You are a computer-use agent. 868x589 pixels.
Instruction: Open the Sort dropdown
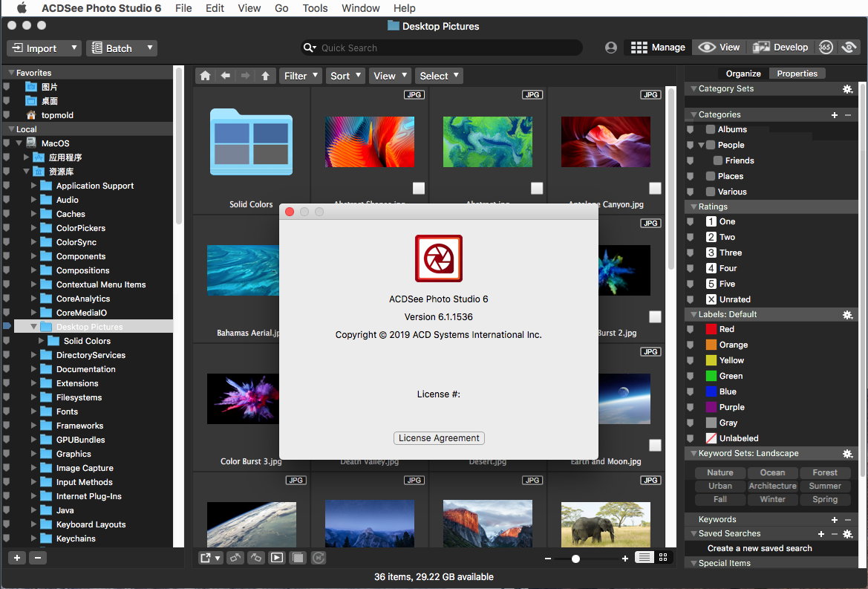pos(345,76)
